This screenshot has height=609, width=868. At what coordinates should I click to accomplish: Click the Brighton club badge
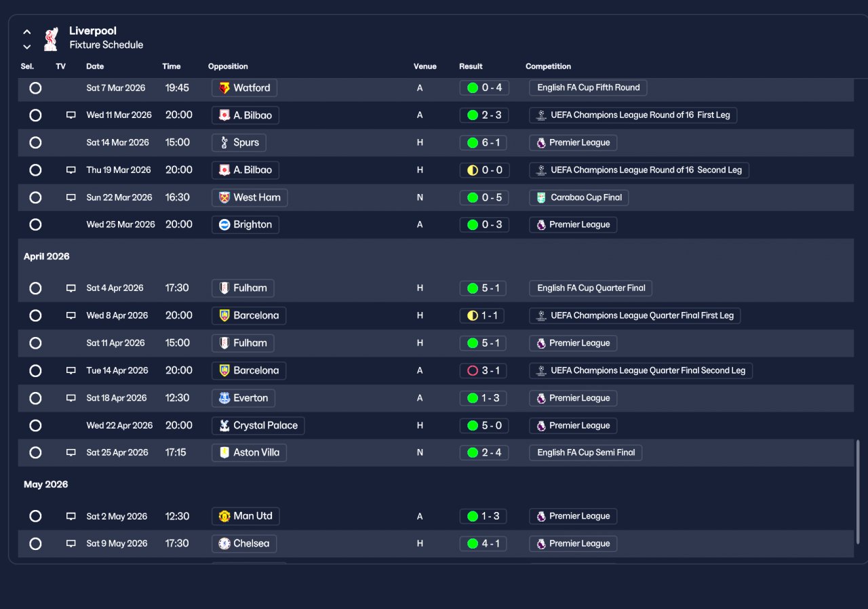(x=224, y=224)
